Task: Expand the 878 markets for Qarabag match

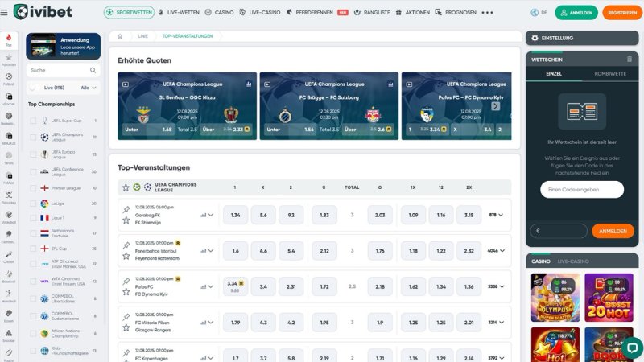Action: tap(497, 215)
